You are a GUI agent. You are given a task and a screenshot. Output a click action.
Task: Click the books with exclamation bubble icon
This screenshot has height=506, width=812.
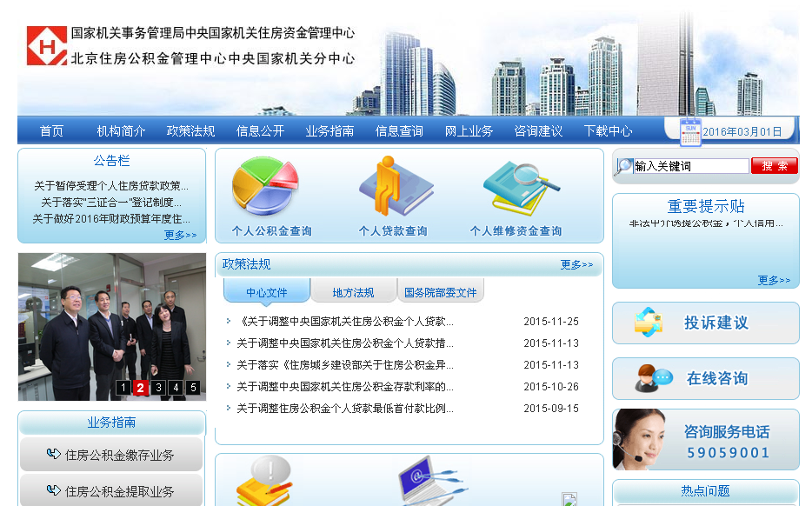[264, 481]
